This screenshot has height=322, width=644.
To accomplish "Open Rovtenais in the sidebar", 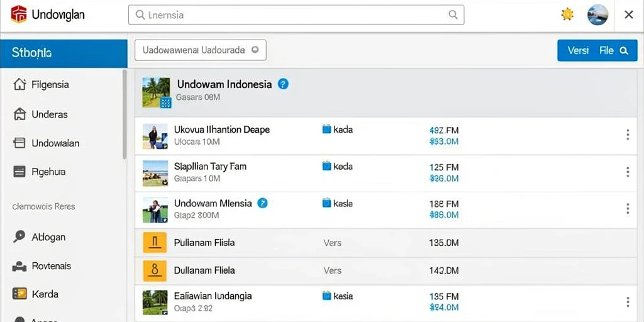I will pyautogui.click(x=52, y=266).
